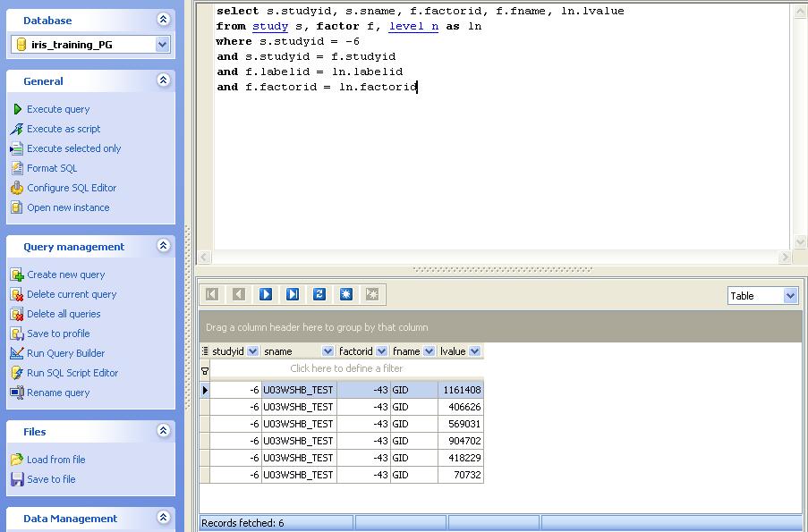Refresh the result data set
Screen dimensions: 808x532
(x=319, y=294)
